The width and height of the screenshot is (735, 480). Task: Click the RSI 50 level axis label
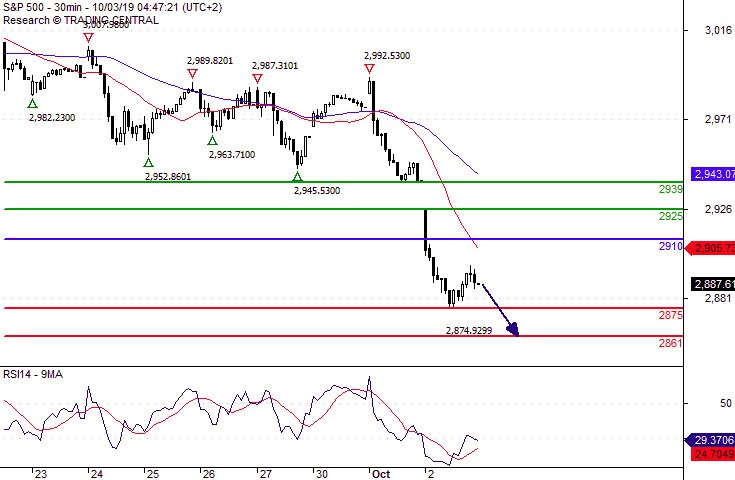(x=726, y=403)
